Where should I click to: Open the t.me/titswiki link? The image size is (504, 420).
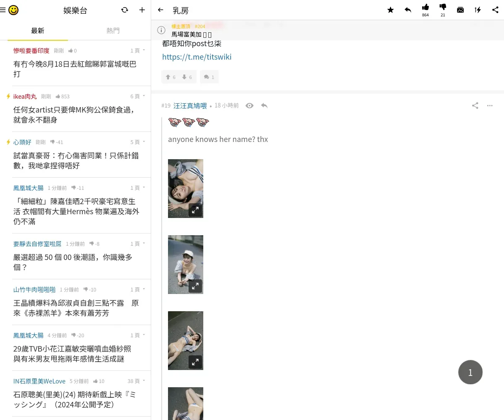pos(197,57)
